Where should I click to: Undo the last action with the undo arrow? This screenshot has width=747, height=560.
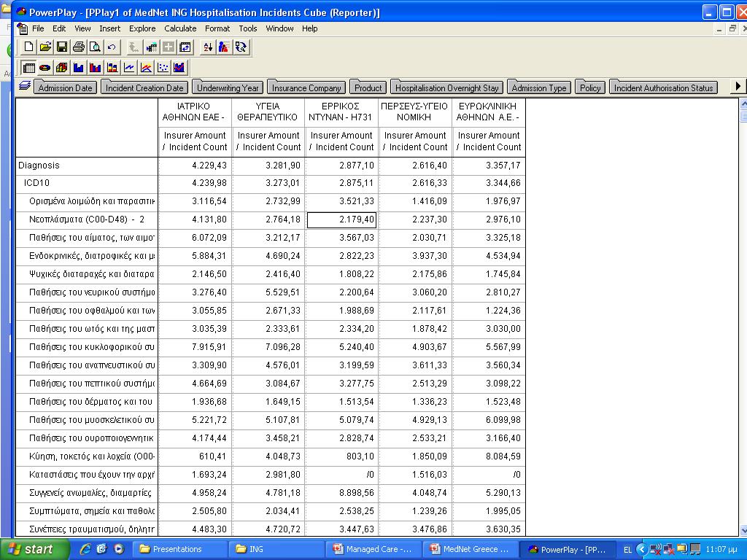click(112, 47)
